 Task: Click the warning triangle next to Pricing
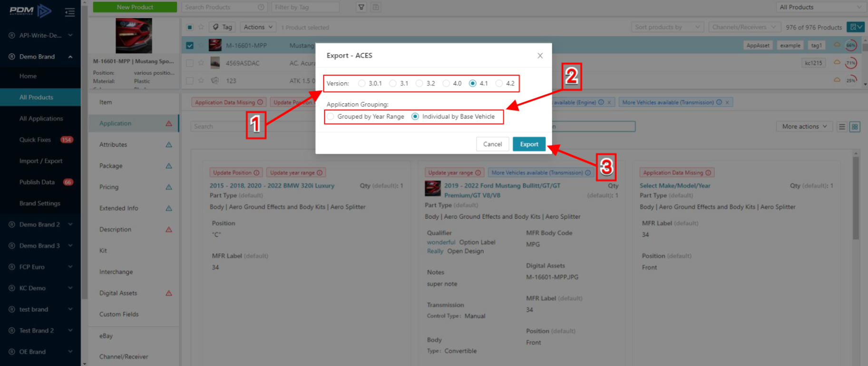[169, 187]
